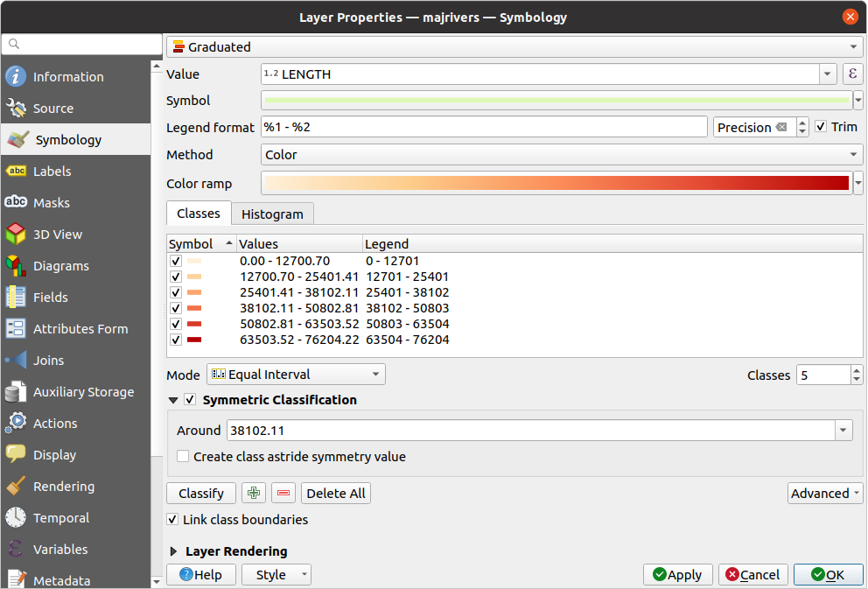Switch to the Histogram tab
Screen dimensions: 868x589
click(x=272, y=213)
